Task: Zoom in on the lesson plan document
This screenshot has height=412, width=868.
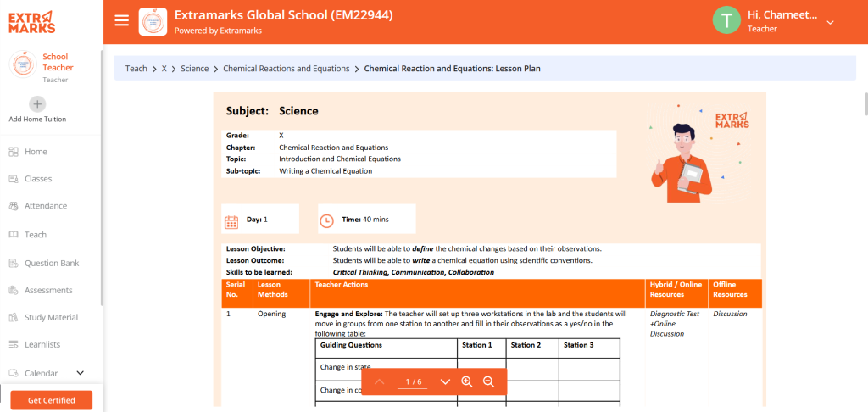Action: (467, 381)
